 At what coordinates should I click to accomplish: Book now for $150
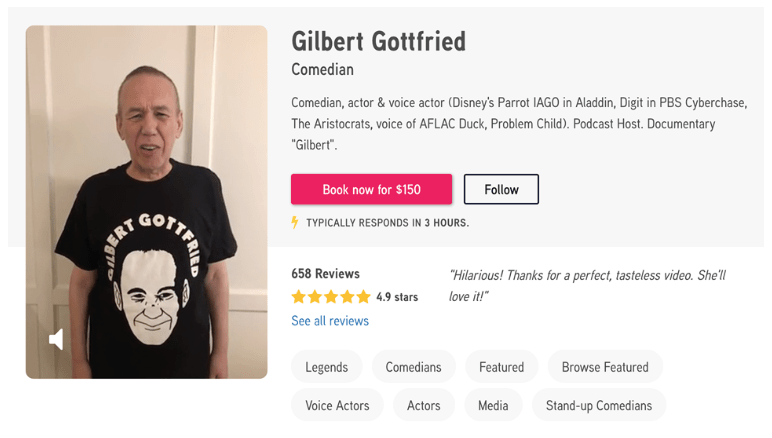tap(371, 189)
